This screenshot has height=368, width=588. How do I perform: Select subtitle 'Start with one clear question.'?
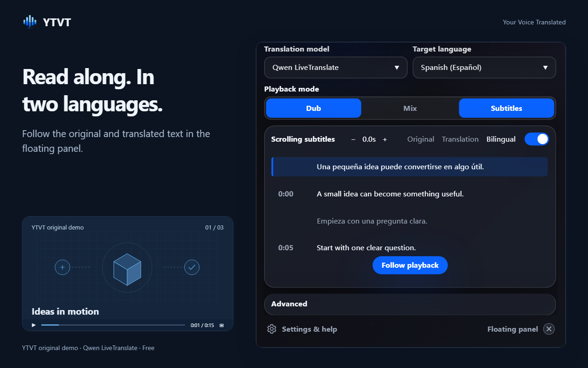(x=367, y=248)
